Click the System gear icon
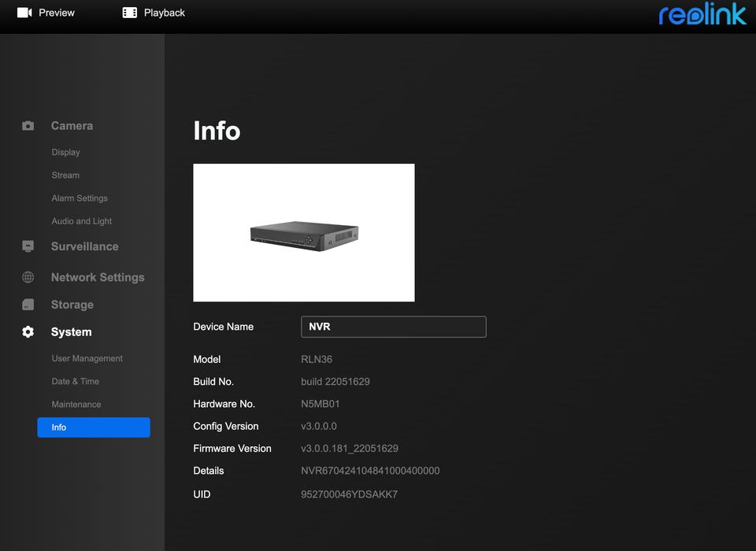 [x=28, y=332]
